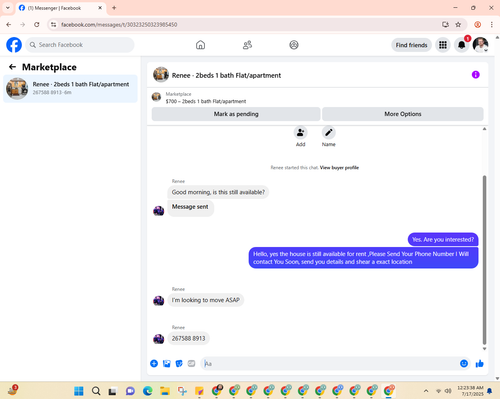The height and width of the screenshot is (399, 500).
Task: Open a new browser tab
Action: (x=114, y=8)
